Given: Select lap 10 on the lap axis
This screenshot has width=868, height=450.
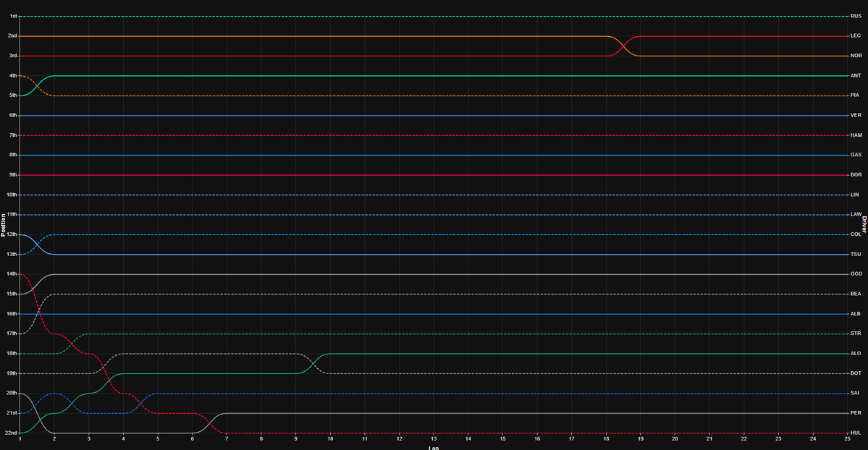Looking at the screenshot, I should click(x=331, y=439).
